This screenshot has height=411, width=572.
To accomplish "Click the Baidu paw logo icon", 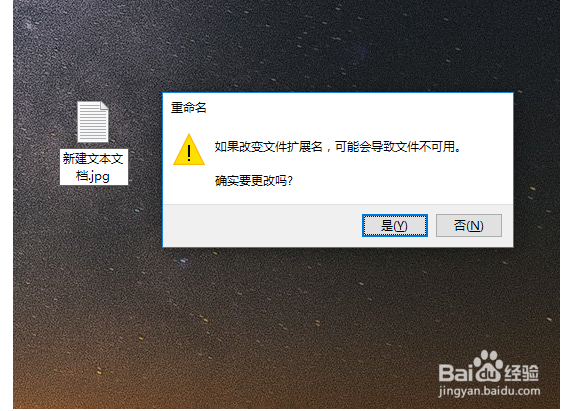I will coord(488,366).
